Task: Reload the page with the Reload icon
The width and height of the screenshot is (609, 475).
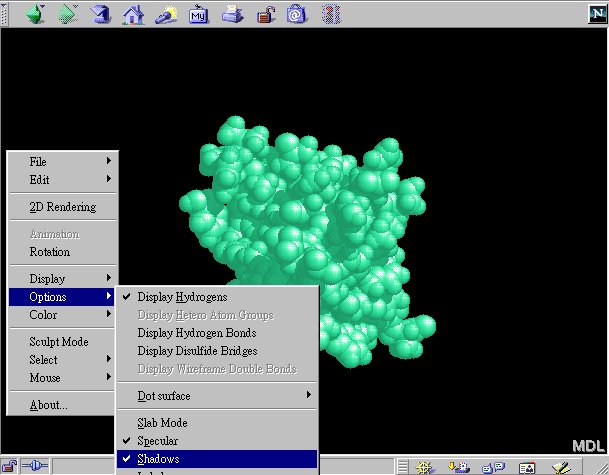Action: [101, 14]
